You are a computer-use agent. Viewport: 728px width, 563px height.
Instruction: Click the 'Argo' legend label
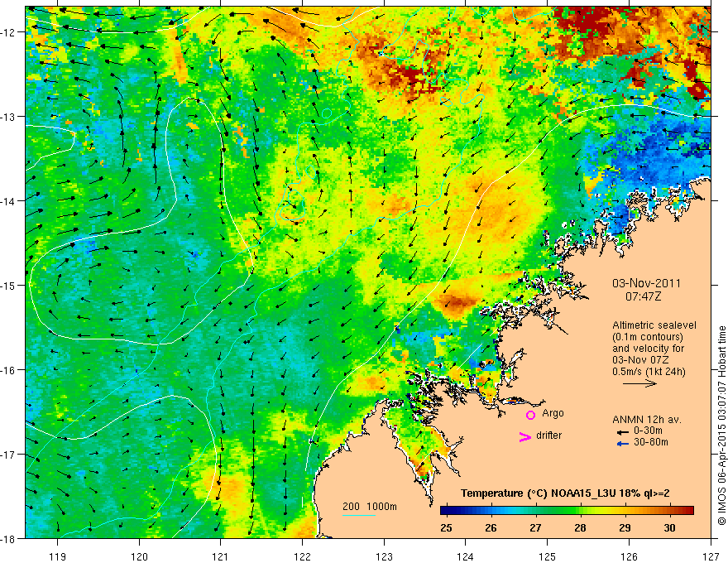[553, 413]
